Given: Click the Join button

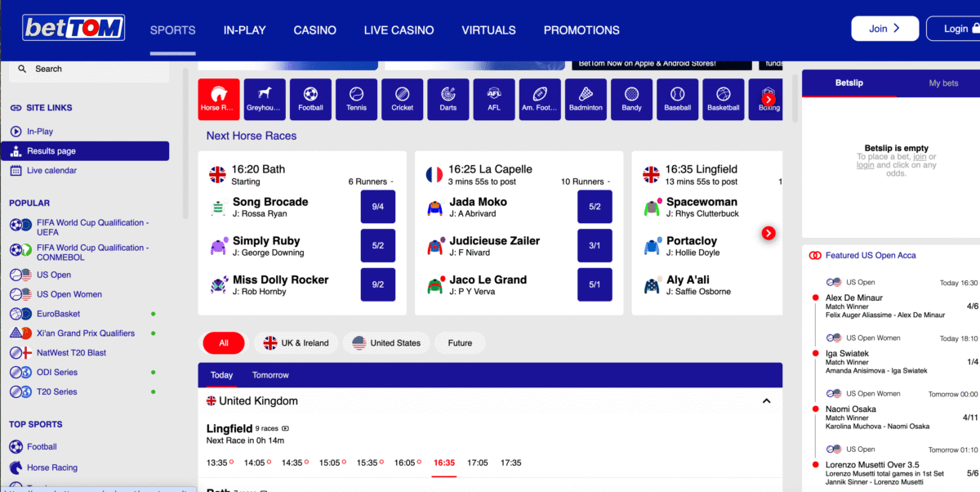Looking at the screenshot, I should 884,29.
